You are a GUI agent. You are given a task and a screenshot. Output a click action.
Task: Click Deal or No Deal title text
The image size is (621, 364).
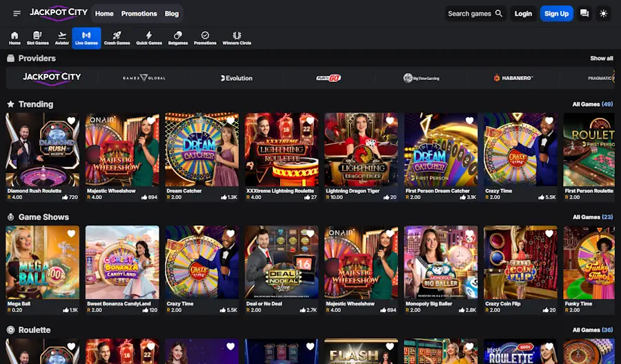coord(264,303)
